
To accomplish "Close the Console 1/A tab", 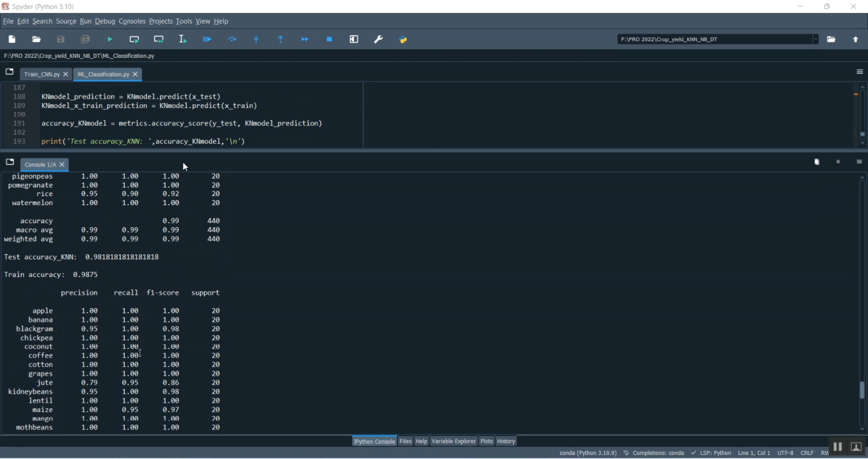I will click(62, 165).
